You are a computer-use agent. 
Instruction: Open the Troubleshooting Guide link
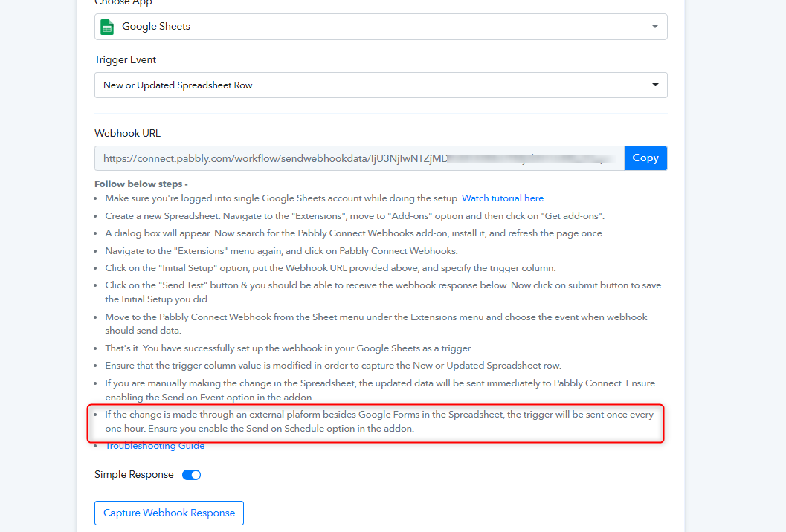[155, 446]
